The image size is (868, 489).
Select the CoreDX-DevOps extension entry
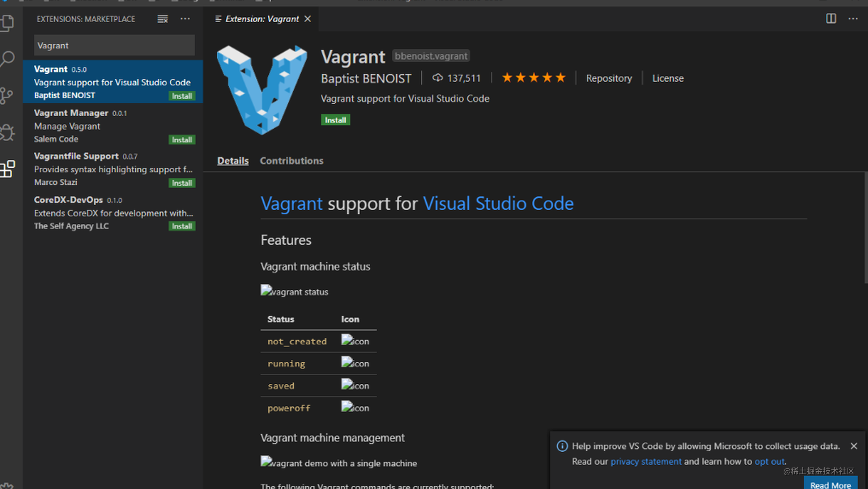pos(113,213)
